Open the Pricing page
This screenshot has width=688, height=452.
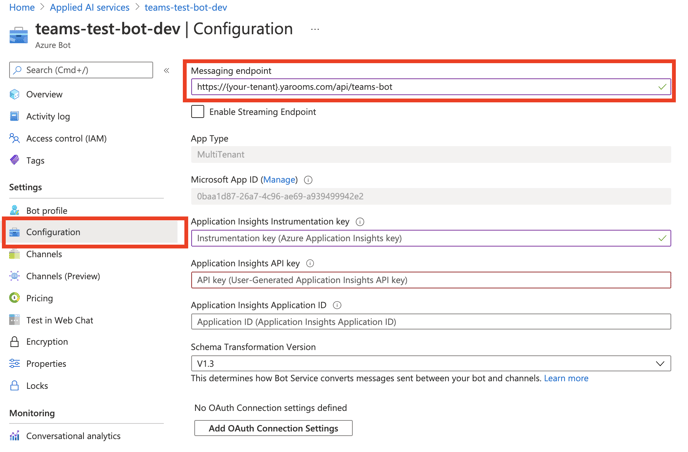pyautogui.click(x=39, y=298)
